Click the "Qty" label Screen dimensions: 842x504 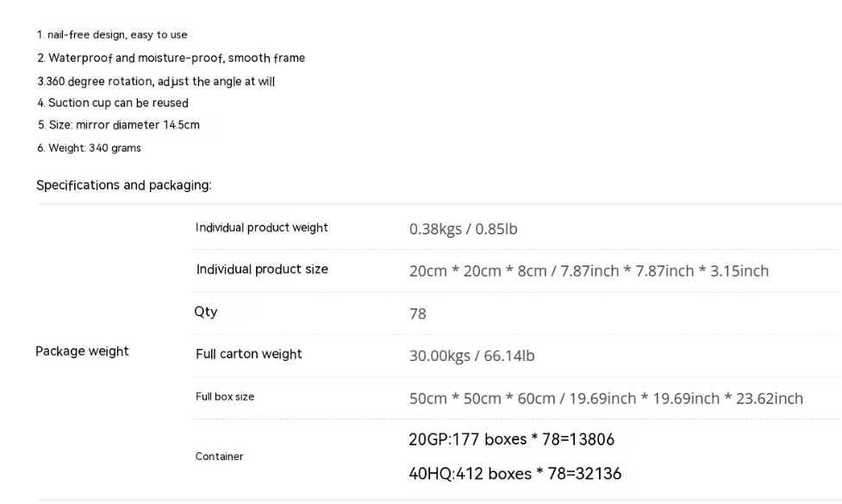(205, 312)
